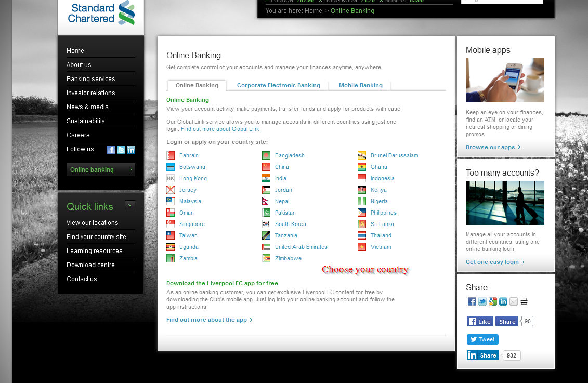Share via the small Facebook icon in Share panel
Image resolution: width=588 pixels, height=383 pixels.
(472, 301)
